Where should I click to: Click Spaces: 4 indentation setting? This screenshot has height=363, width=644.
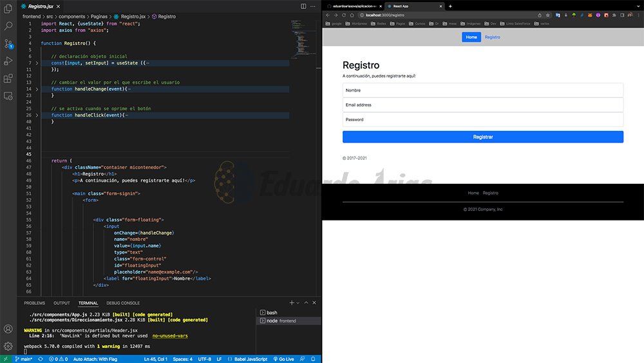point(182,359)
